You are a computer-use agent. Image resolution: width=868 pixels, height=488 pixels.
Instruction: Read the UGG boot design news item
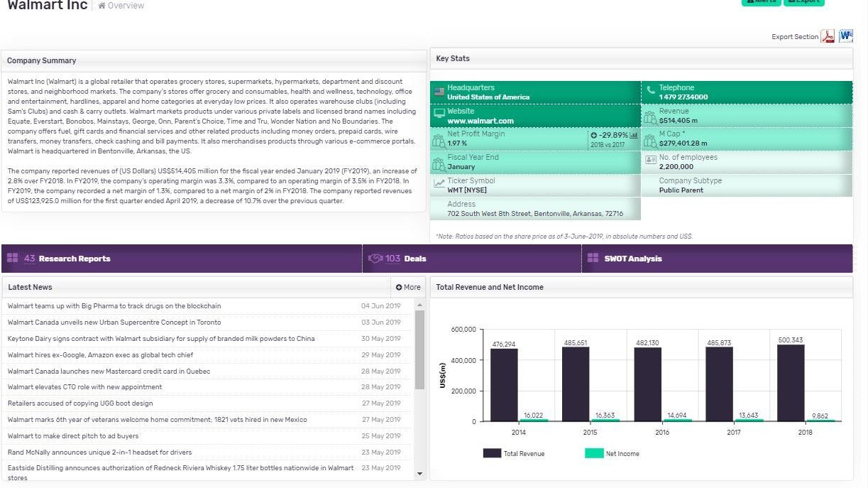click(x=80, y=403)
